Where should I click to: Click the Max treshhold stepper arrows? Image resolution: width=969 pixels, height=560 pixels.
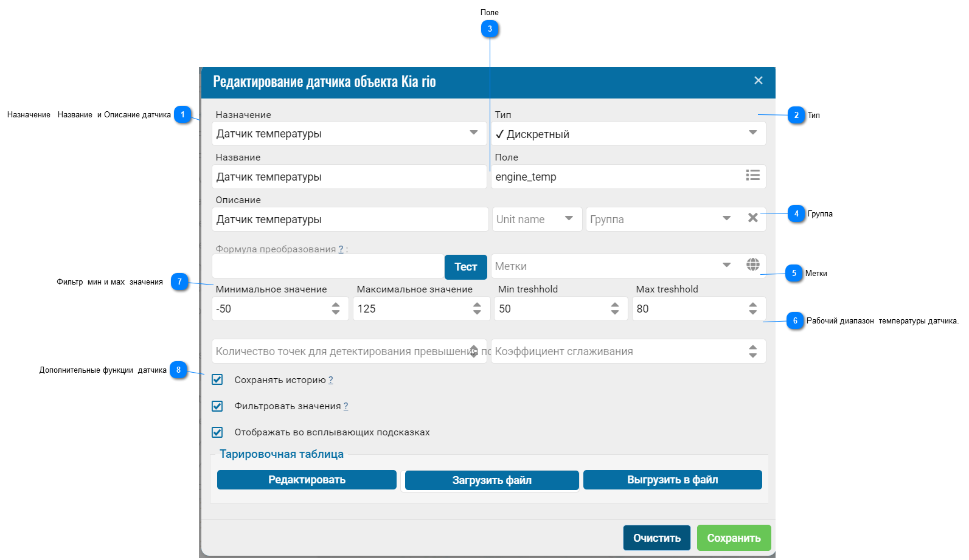[x=753, y=308]
